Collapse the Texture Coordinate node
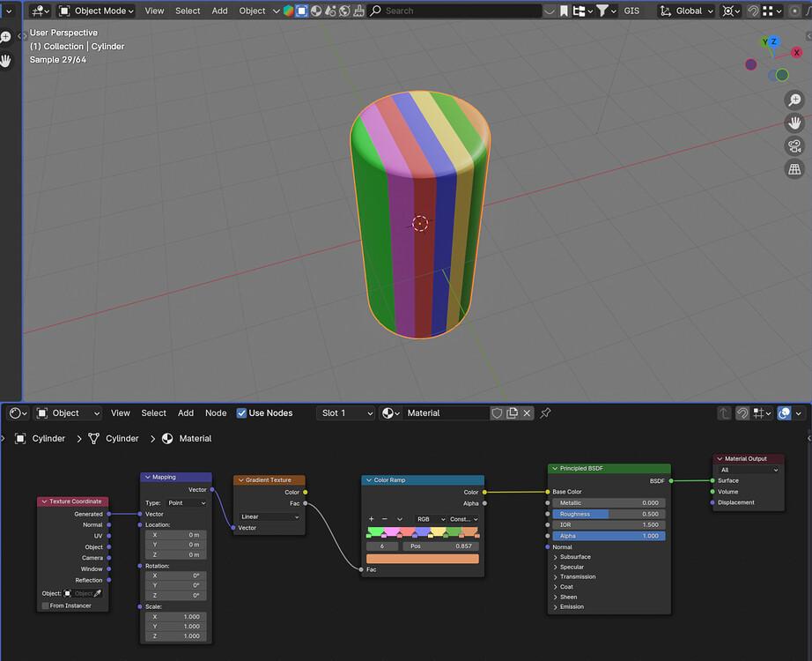The width and height of the screenshot is (812, 661). [45, 501]
